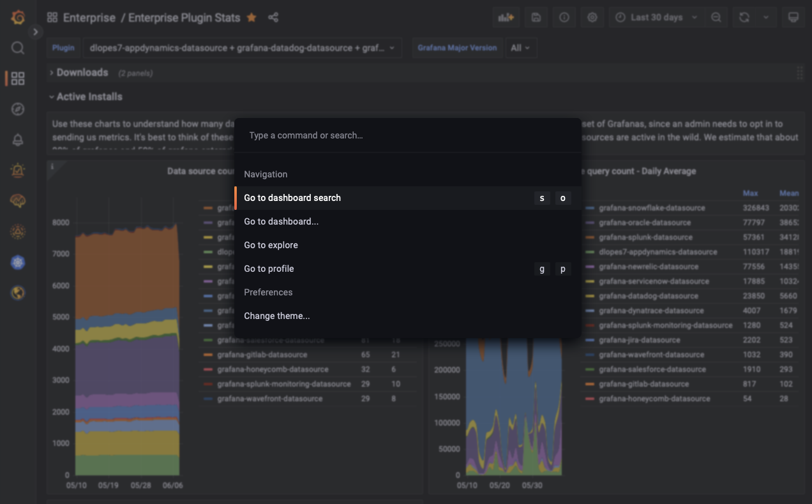Navigate to Enterprise in the breadcrumb

(89, 17)
